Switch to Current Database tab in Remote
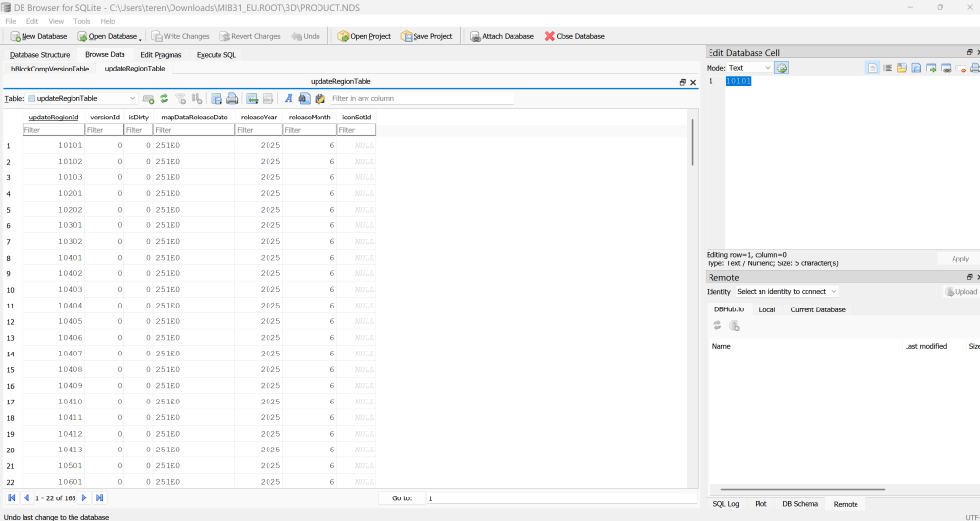 (817, 309)
